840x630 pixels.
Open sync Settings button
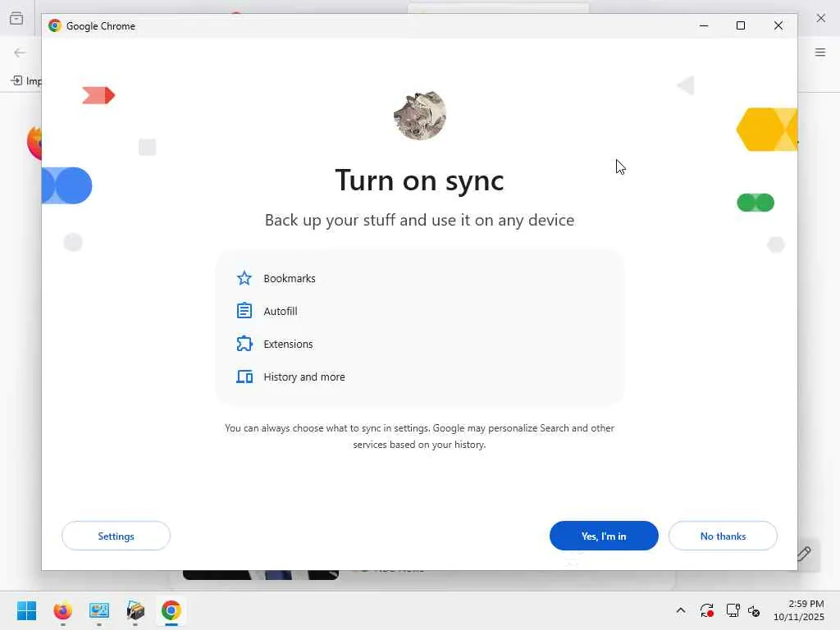pyautogui.click(x=116, y=536)
